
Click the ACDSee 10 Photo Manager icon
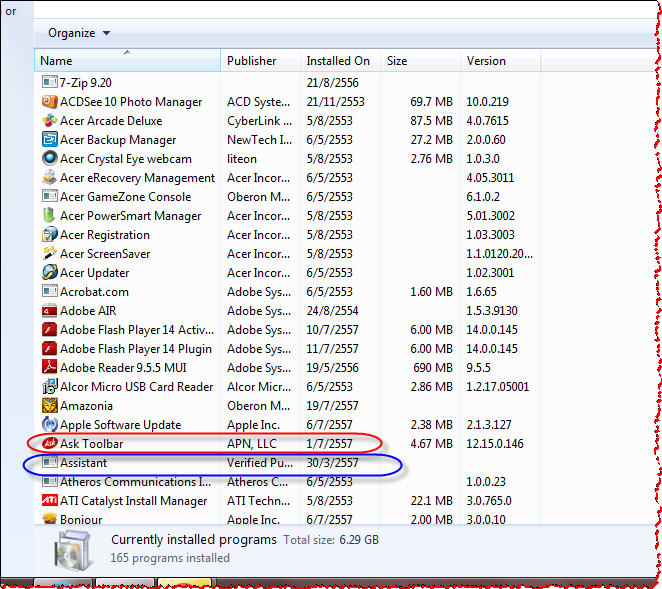tap(49, 101)
